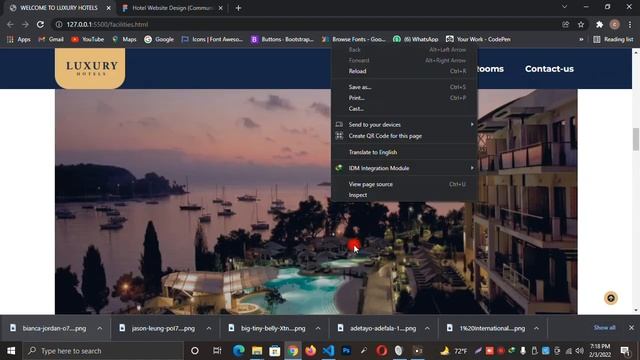Open the Extensions puzzle icon
The image size is (640, 360).
(x=599, y=24)
